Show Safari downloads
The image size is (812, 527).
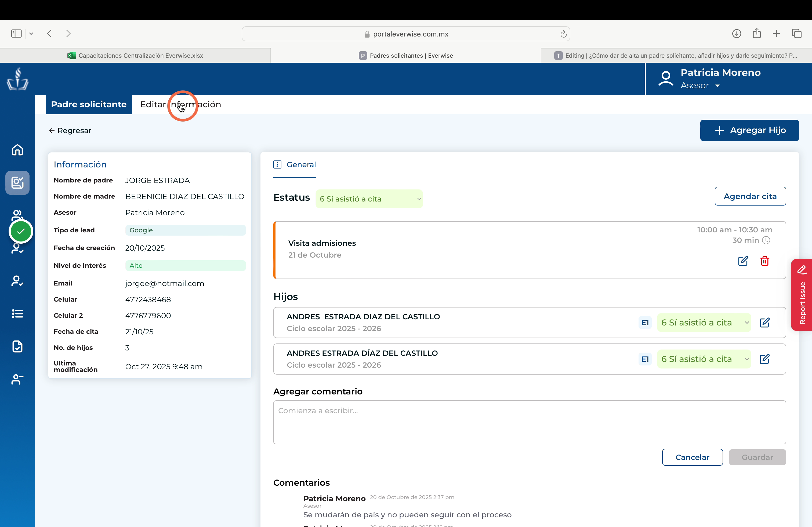point(737,33)
